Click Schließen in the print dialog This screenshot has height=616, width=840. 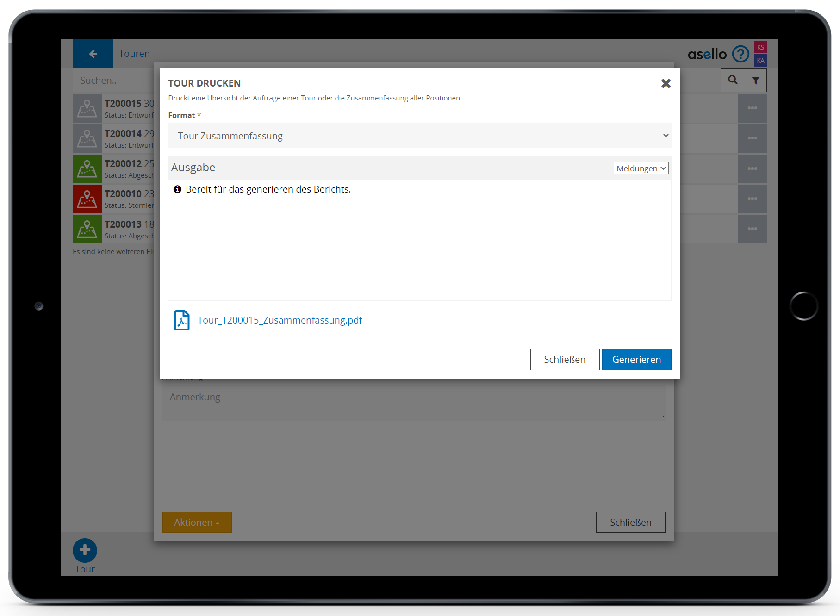click(564, 360)
